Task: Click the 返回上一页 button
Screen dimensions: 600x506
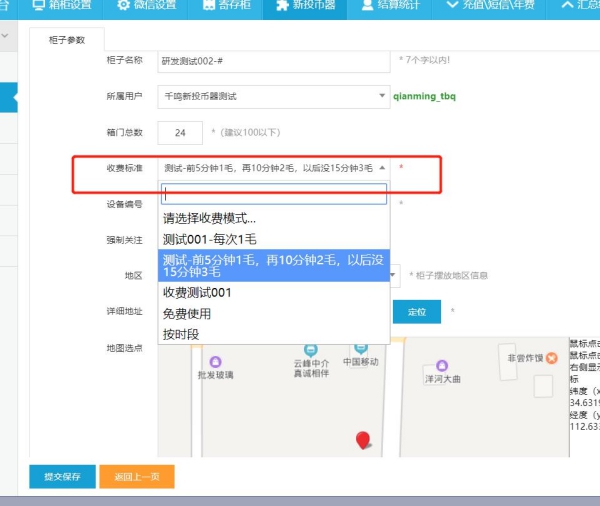Action: pyautogui.click(x=136, y=476)
